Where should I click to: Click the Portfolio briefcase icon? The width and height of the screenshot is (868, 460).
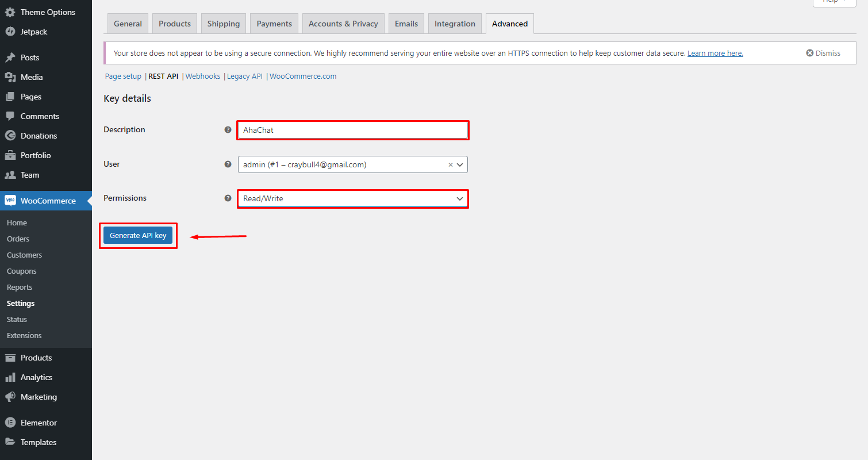(10, 155)
